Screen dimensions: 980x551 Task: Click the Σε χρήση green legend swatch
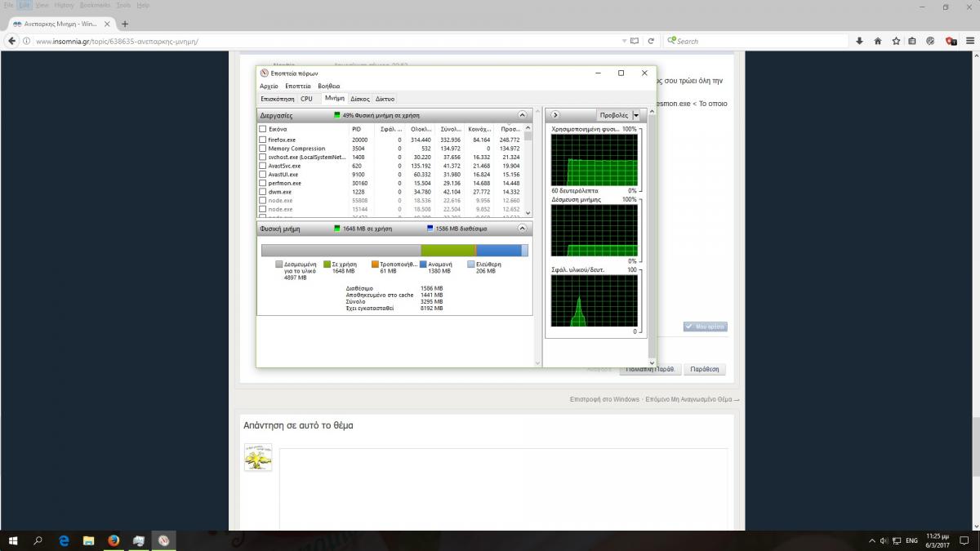point(327,264)
